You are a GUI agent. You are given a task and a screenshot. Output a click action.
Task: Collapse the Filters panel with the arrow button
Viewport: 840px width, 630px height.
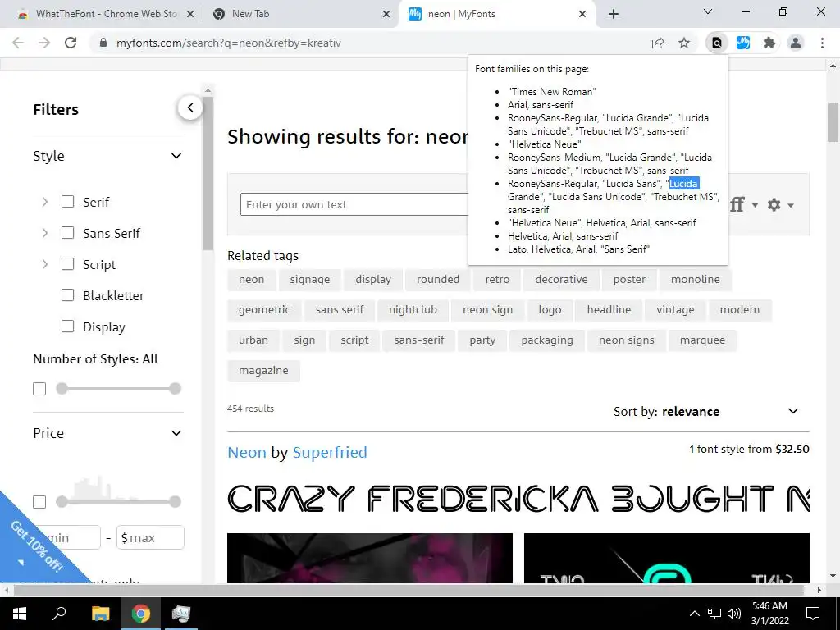coord(190,107)
